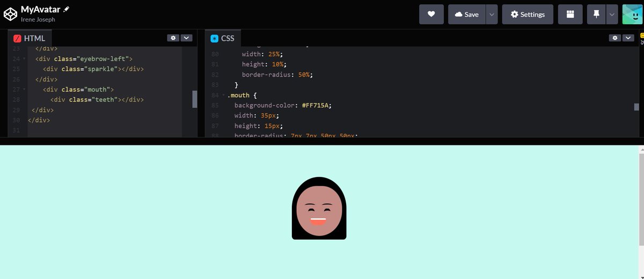Love this pen with heart button

(431, 14)
